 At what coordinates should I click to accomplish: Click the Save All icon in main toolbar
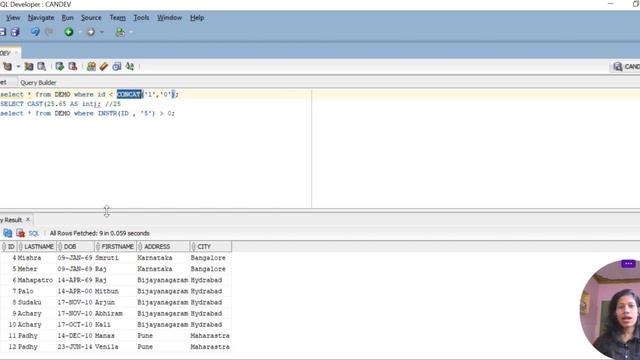pos(15,32)
